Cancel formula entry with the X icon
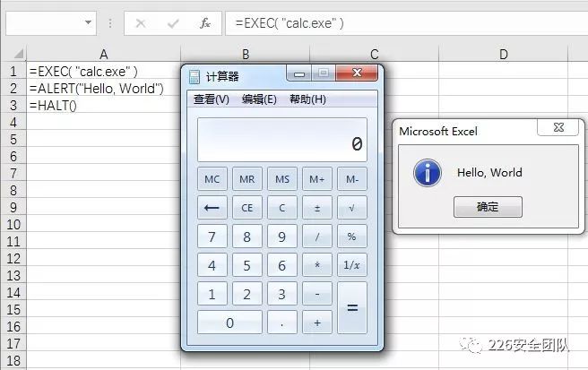The height and width of the screenshot is (370, 588). click(141, 23)
